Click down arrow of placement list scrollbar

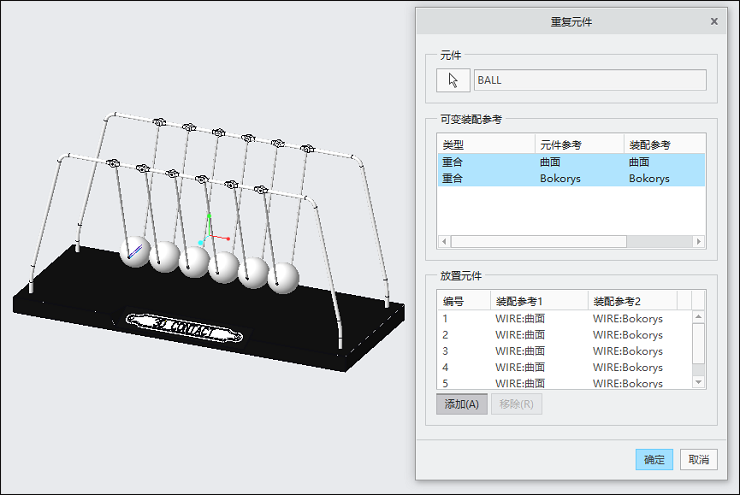698,382
